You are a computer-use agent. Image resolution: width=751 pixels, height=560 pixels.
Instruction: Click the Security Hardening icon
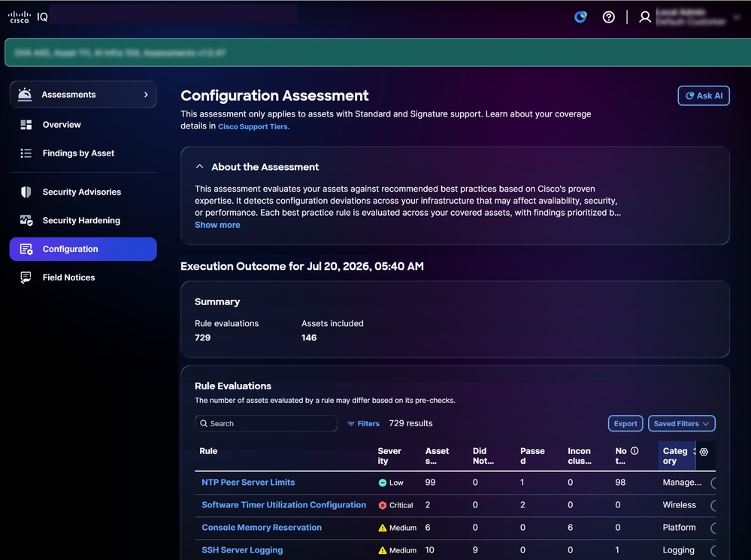tap(26, 220)
